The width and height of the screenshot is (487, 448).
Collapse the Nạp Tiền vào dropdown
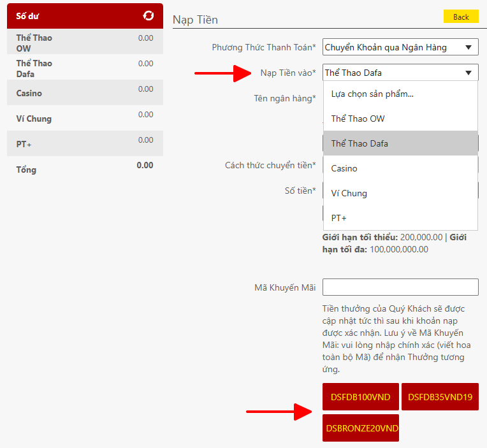point(400,73)
